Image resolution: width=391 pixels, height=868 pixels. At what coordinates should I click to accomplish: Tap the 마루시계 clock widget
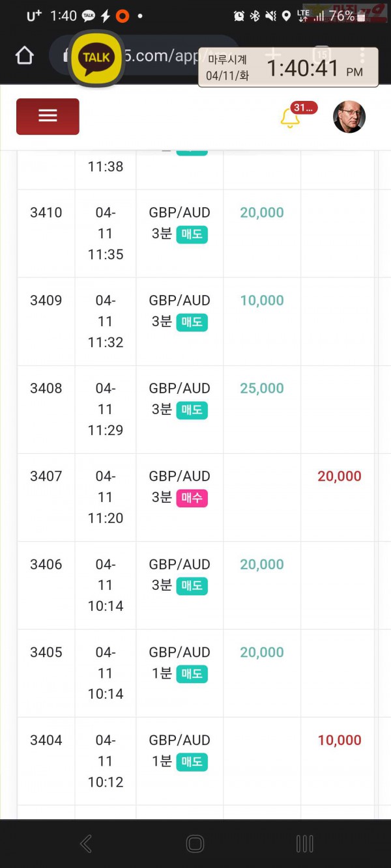[x=288, y=67]
